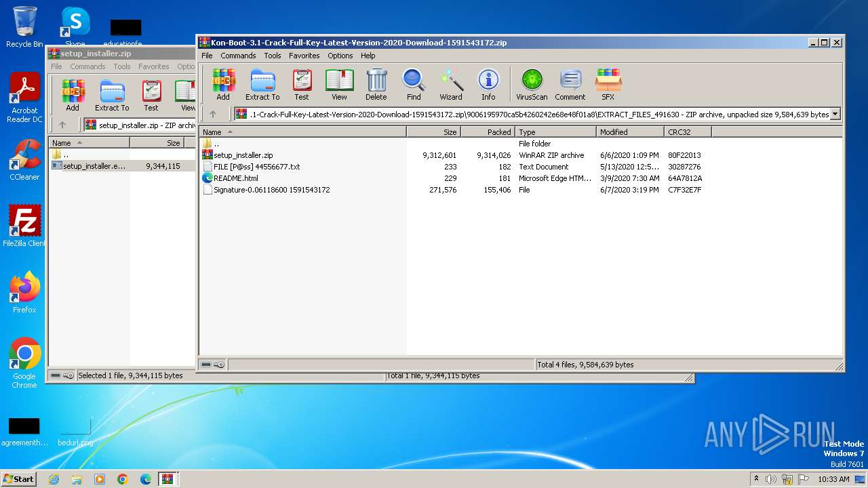Click Test in setup_installer.zip window
The image size is (868, 488).
tap(151, 96)
